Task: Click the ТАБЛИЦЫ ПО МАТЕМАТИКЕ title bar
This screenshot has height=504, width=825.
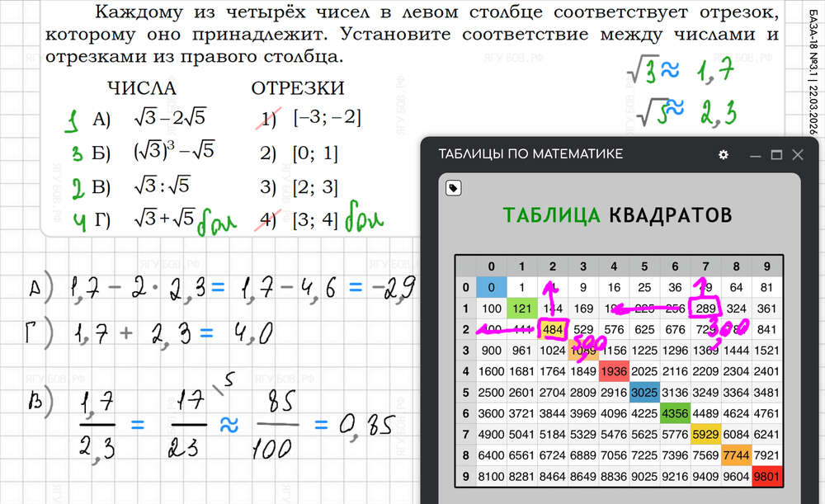Action: pyautogui.click(x=561, y=154)
